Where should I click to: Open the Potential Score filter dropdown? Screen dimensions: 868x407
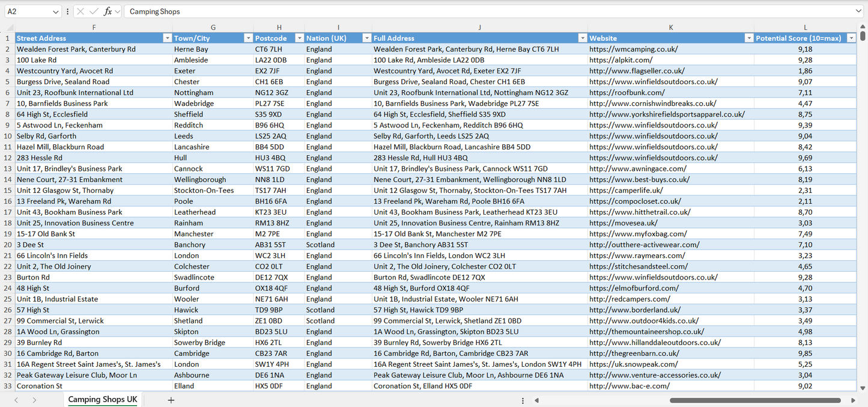[851, 38]
